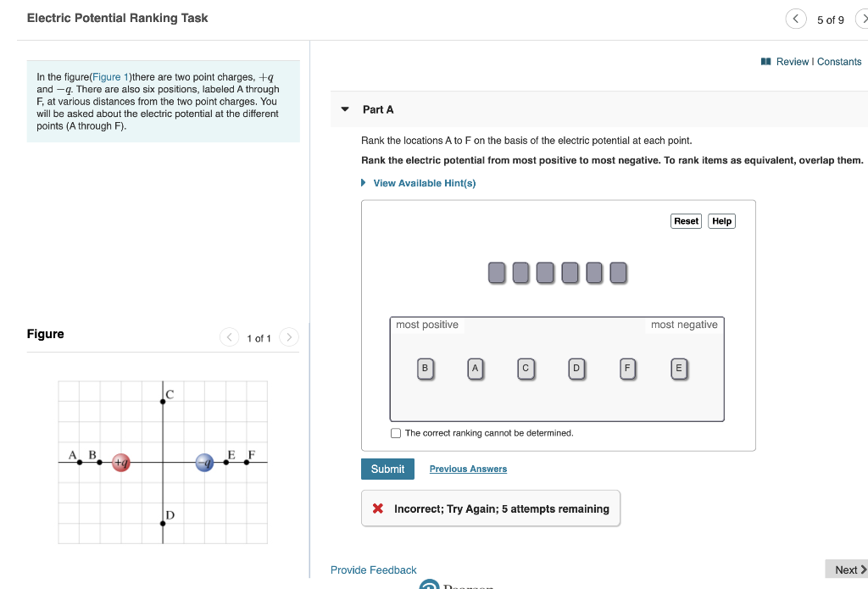Click the Reset button in the ranking panel

coord(686,220)
